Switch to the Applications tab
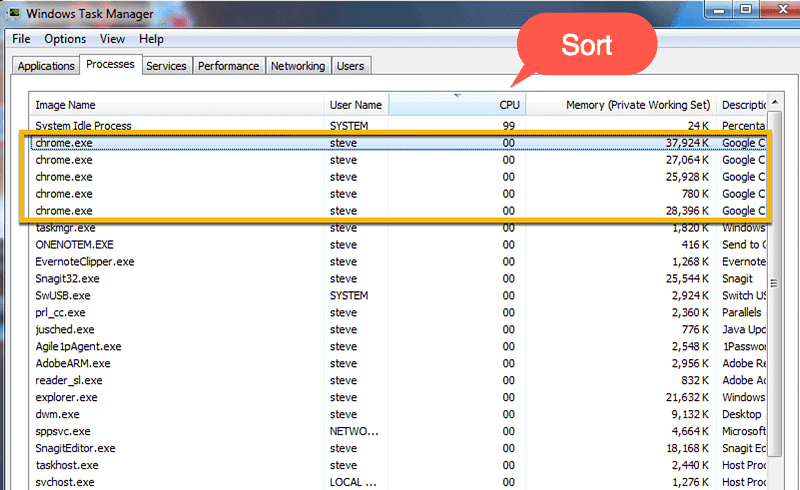800x490 pixels. (x=46, y=66)
